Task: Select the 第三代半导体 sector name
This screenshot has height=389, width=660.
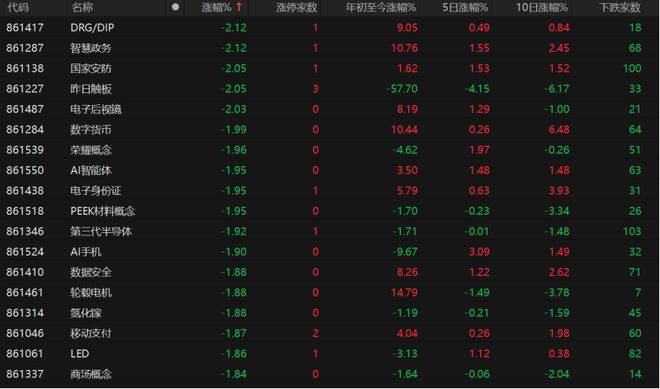Action: click(x=101, y=232)
